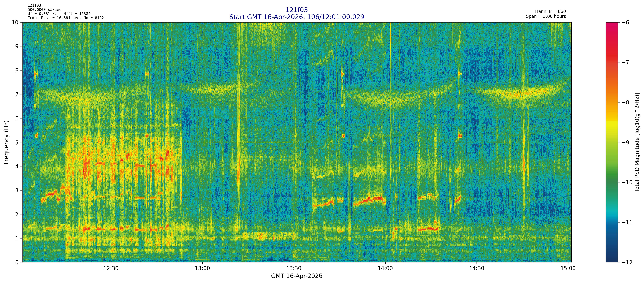Click the 14:30 time axis tick label

(477, 269)
